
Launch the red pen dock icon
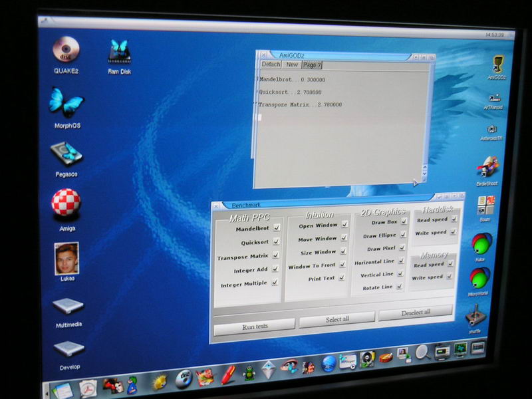click(x=228, y=374)
